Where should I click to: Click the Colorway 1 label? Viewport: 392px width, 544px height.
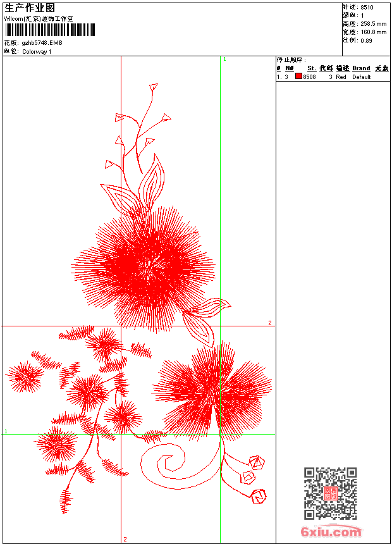pos(37,52)
